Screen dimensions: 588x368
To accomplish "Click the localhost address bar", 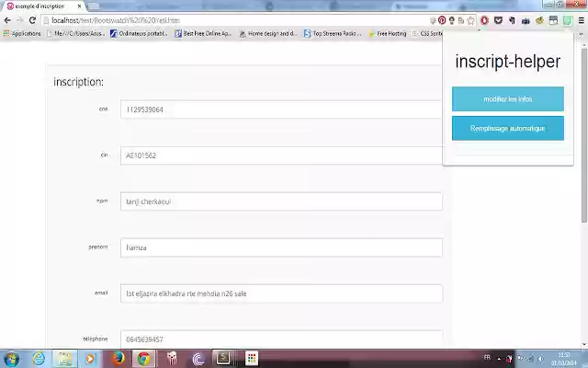I will [236, 20].
